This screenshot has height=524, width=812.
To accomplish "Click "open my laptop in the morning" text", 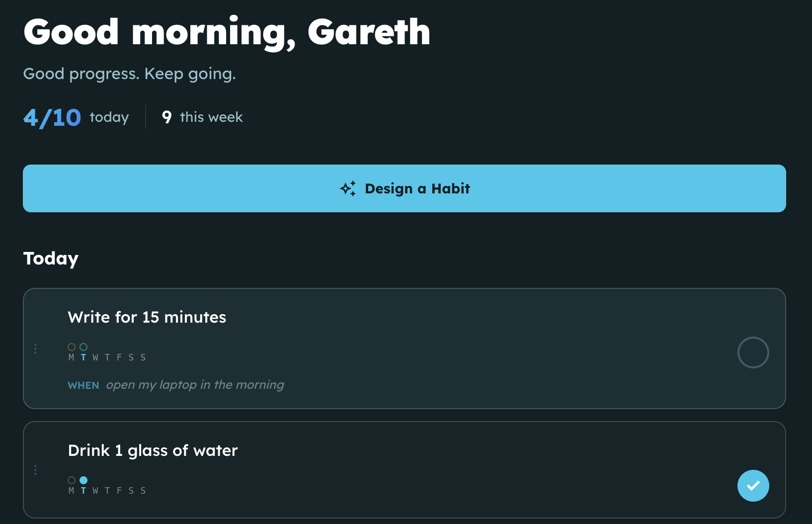I will pyautogui.click(x=195, y=385).
